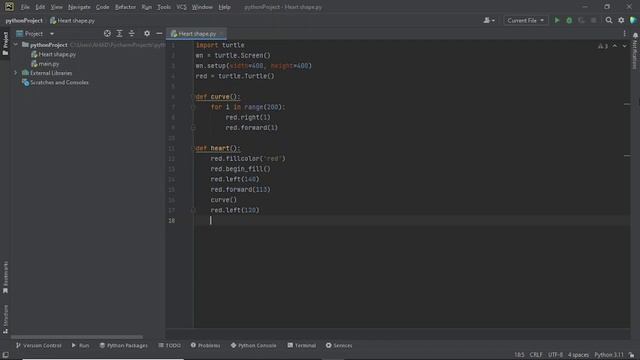Image resolution: width=640 pixels, height=360 pixels.
Task: Toggle the Bookmarks tool window sidebar tab
Action: coord(5,277)
